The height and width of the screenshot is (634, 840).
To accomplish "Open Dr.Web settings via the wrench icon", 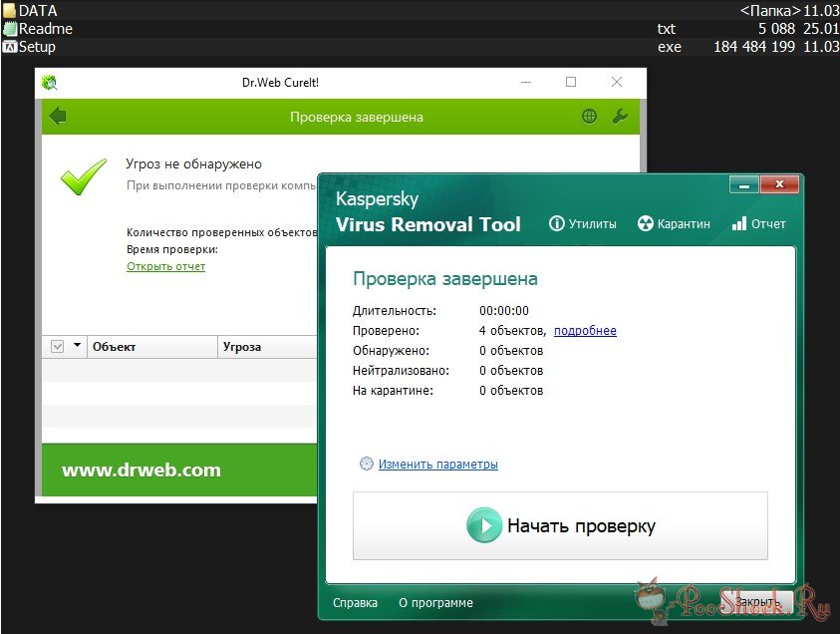I will (x=619, y=117).
